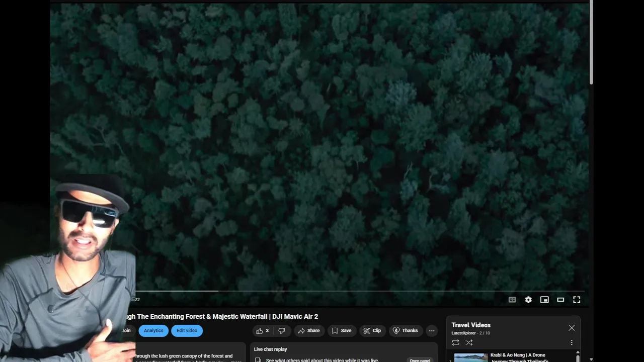Click the Edit video button
This screenshot has width=644, height=362.
click(x=187, y=331)
